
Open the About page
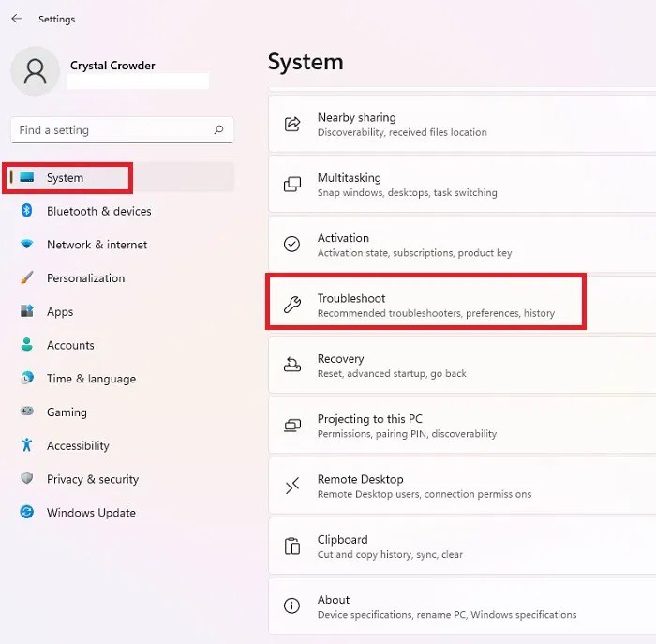(462, 607)
